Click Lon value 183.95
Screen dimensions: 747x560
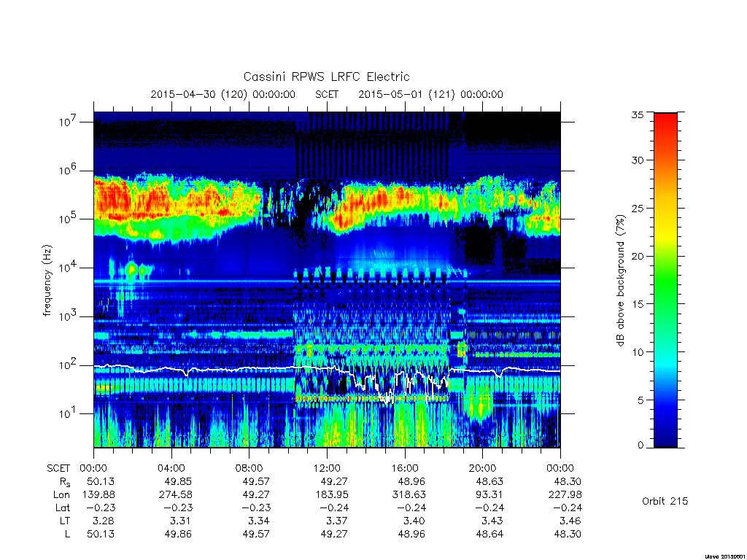coord(331,495)
